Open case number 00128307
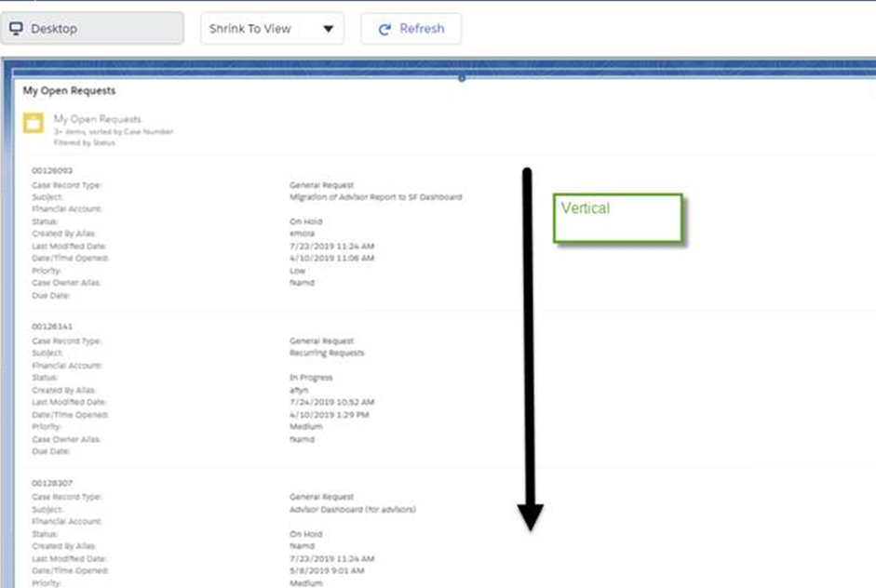876x588 pixels. (x=52, y=483)
